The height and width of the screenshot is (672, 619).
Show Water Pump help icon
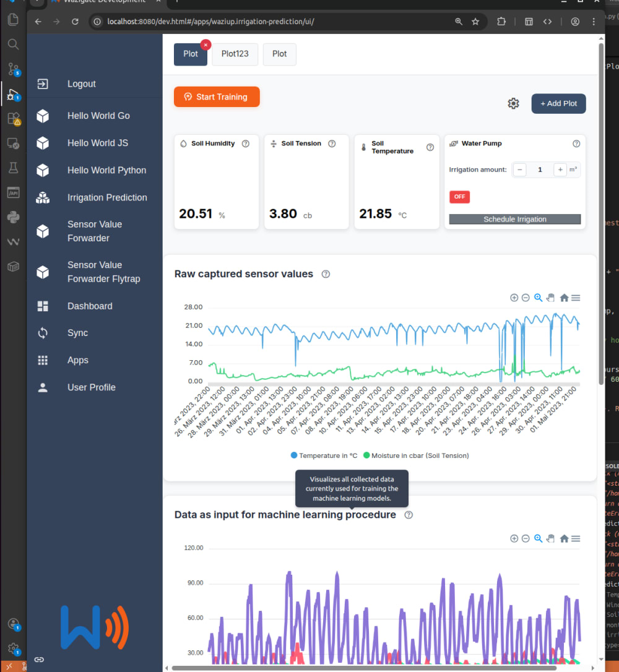tap(576, 144)
